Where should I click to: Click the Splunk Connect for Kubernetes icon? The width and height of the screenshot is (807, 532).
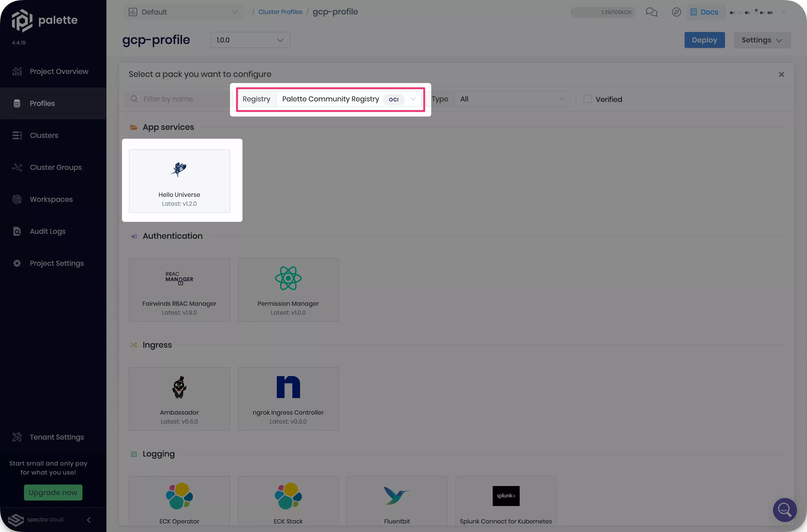506,496
